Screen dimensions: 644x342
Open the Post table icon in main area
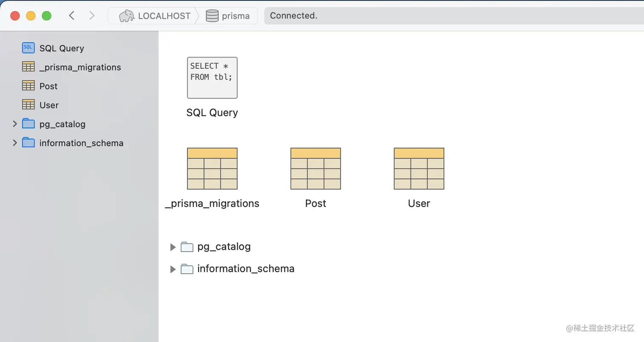pyautogui.click(x=316, y=168)
